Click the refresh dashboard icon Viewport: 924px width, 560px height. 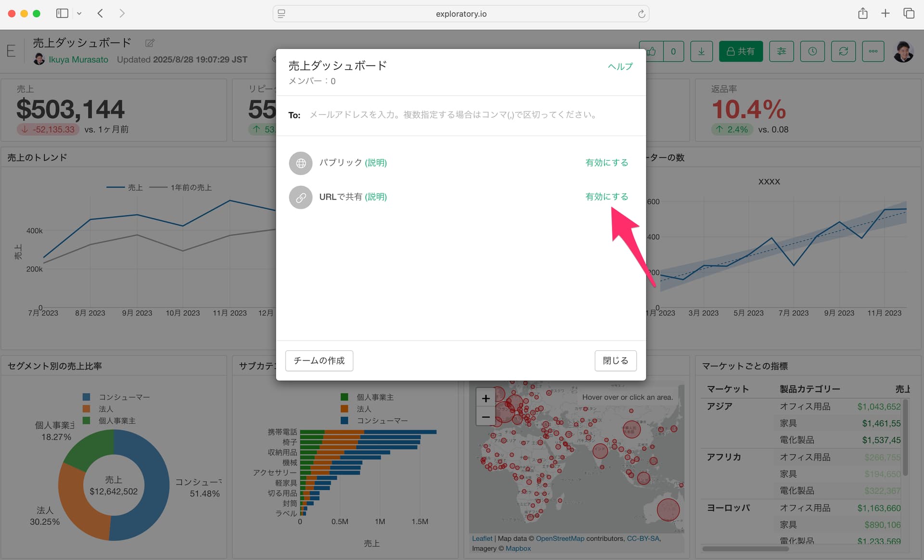pyautogui.click(x=843, y=51)
